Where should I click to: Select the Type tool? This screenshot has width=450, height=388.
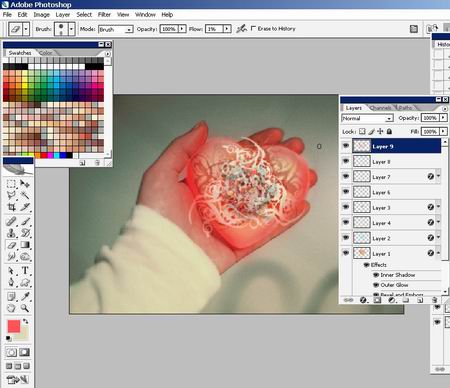point(25,271)
